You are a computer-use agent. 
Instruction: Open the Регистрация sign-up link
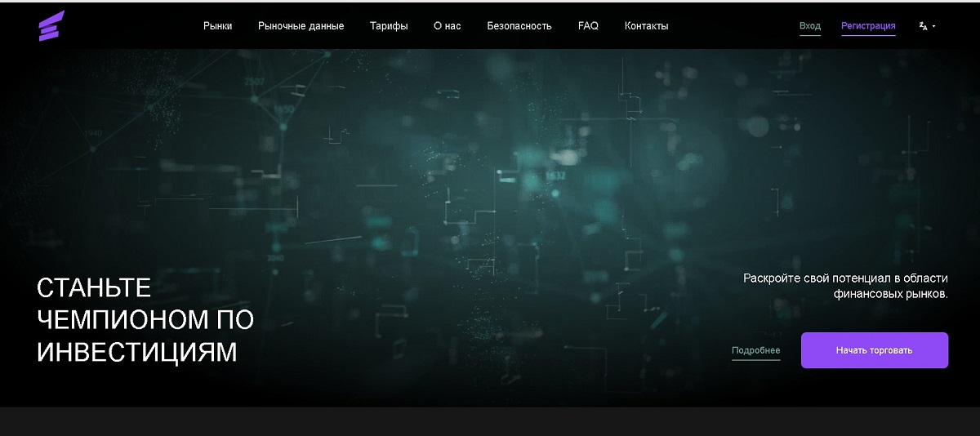(868, 26)
